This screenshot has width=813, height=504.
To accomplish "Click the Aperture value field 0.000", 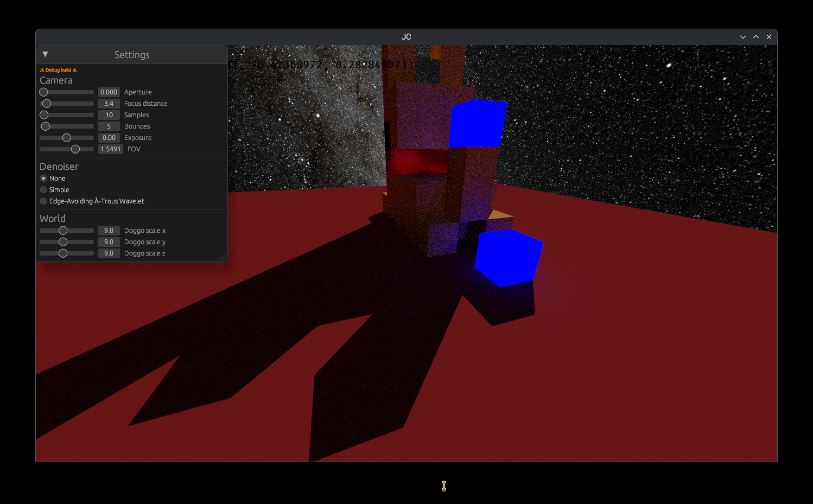I will point(109,92).
